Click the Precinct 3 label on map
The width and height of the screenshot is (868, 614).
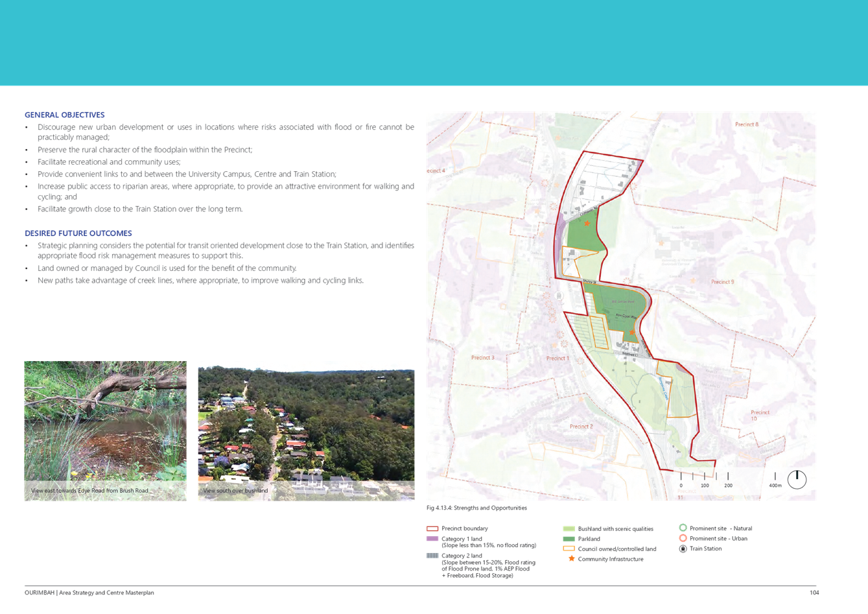pyautogui.click(x=482, y=358)
